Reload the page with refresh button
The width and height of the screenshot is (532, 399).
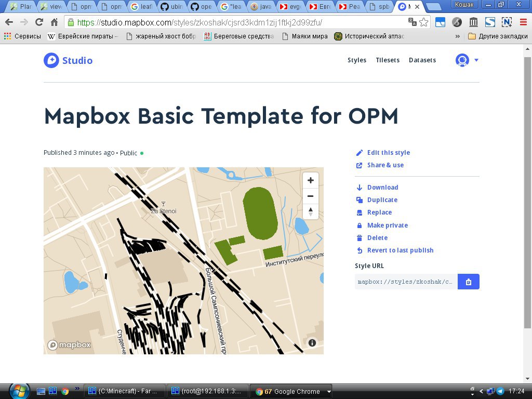click(39, 22)
